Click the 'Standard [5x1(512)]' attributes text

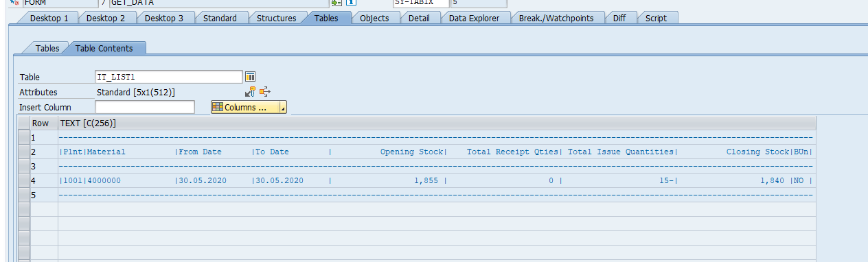tap(135, 92)
